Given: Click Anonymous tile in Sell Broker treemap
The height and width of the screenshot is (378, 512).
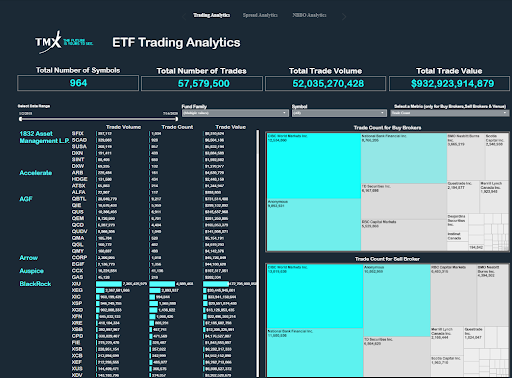Looking at the screenshot, I should (397, 300).
